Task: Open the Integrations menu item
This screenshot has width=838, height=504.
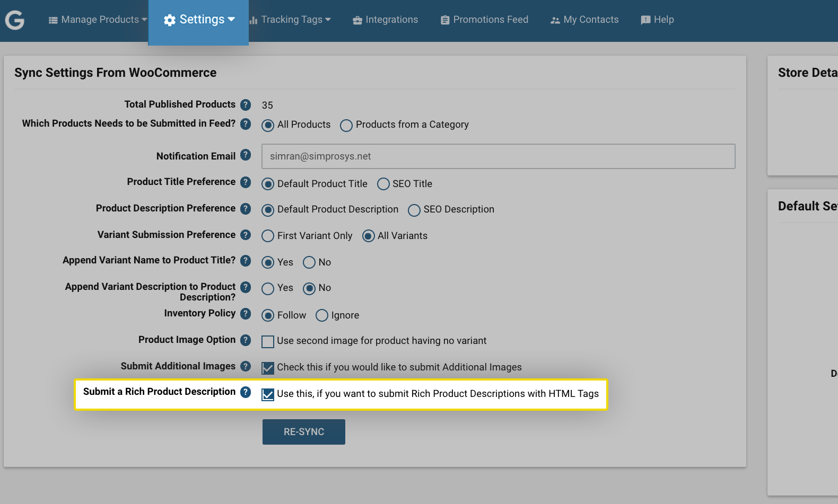Action: pyautogui.click(x=386, y=20)
